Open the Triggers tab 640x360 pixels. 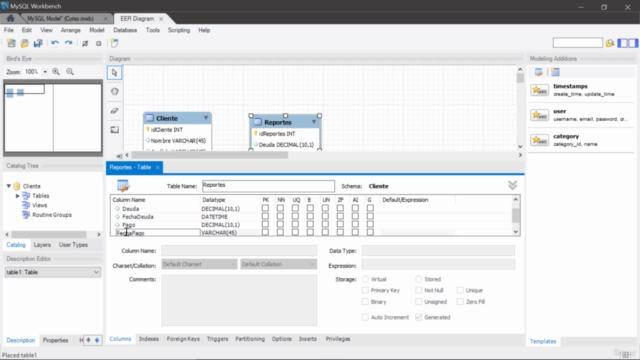click(217, 339)
